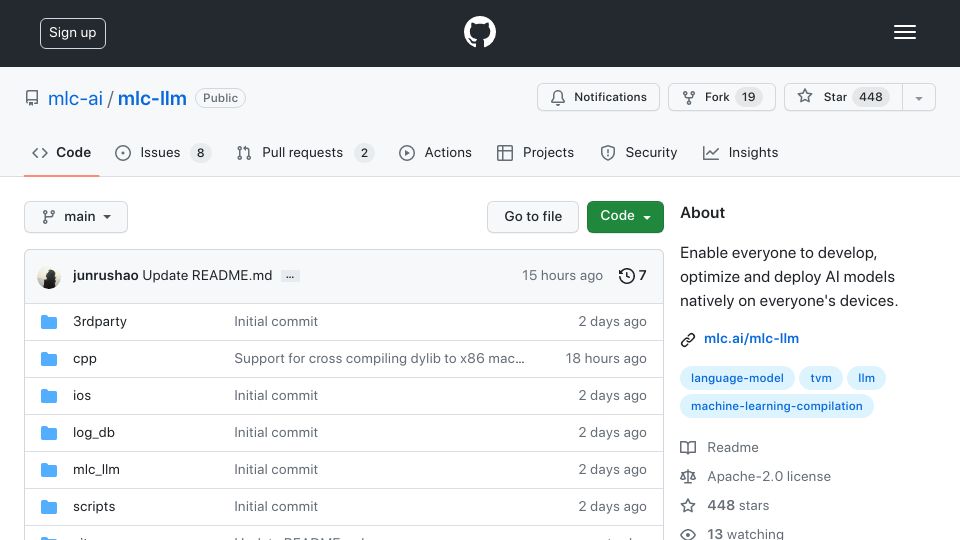
Task: Click the 18 hours ago timestamp on cpp row
Action: tap(606, 359)
